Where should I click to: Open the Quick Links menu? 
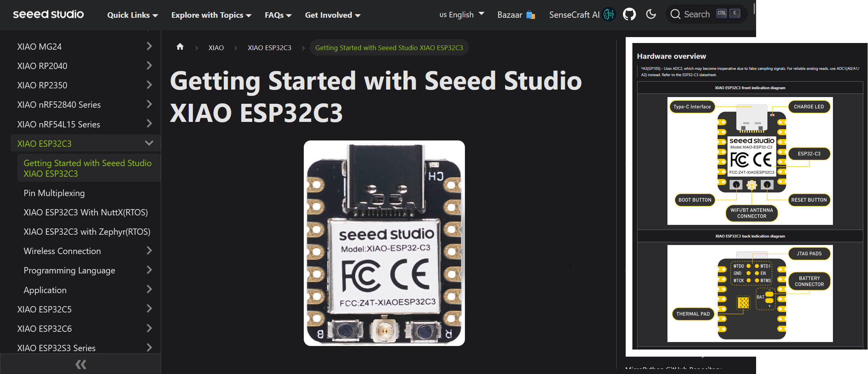tap(132, 15)
